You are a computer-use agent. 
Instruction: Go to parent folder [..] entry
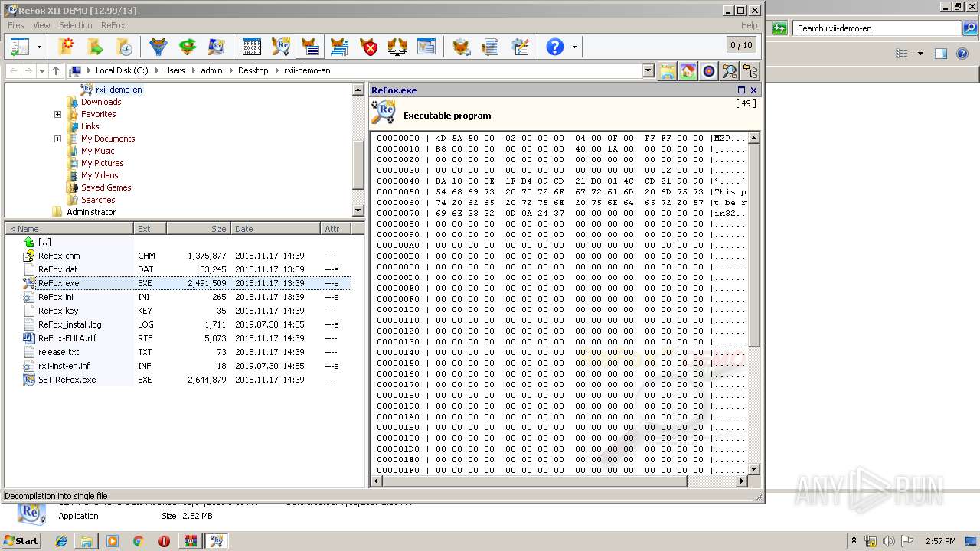[x=44, y=242]
